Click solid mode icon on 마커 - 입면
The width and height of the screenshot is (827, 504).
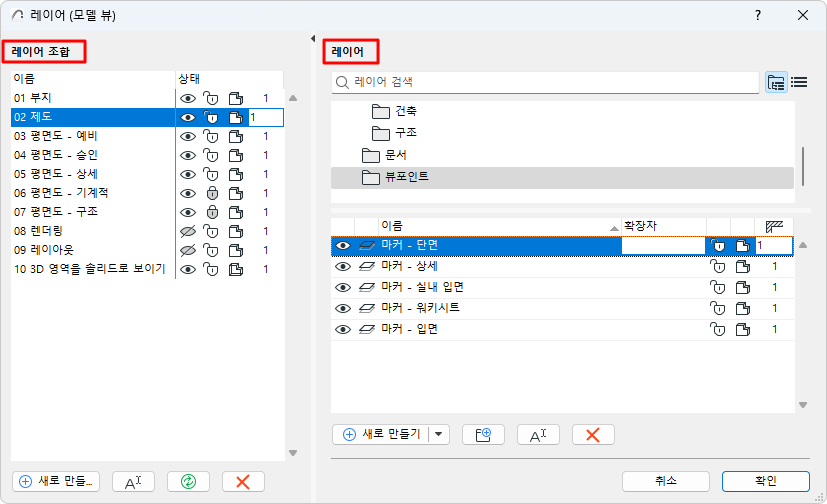pyautogui.click(x=743, y=329)
